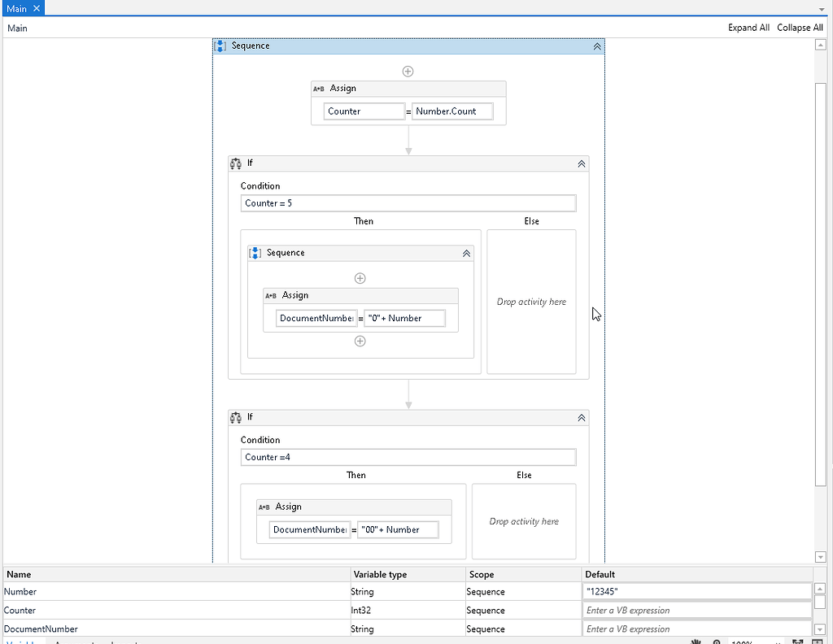Click the magnifier icon in the status bar
The image size is (833, 644).
pos(717,642)
